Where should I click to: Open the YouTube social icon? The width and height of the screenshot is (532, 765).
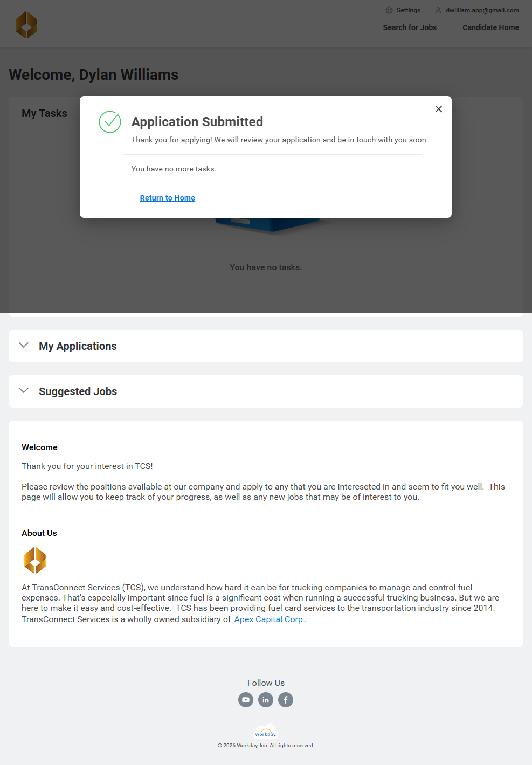tap(246, 700)
